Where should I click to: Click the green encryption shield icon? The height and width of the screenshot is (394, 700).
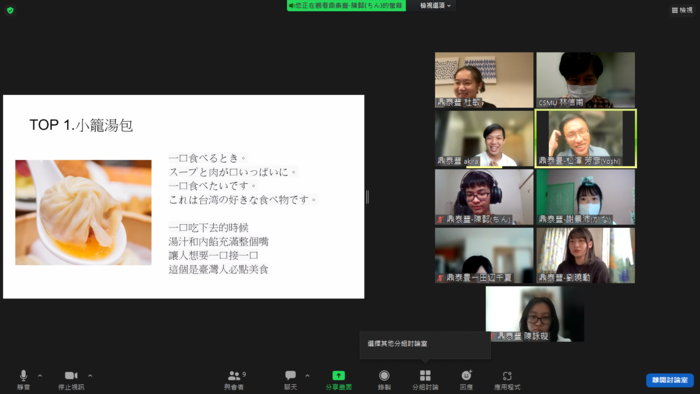pos(10,10)
